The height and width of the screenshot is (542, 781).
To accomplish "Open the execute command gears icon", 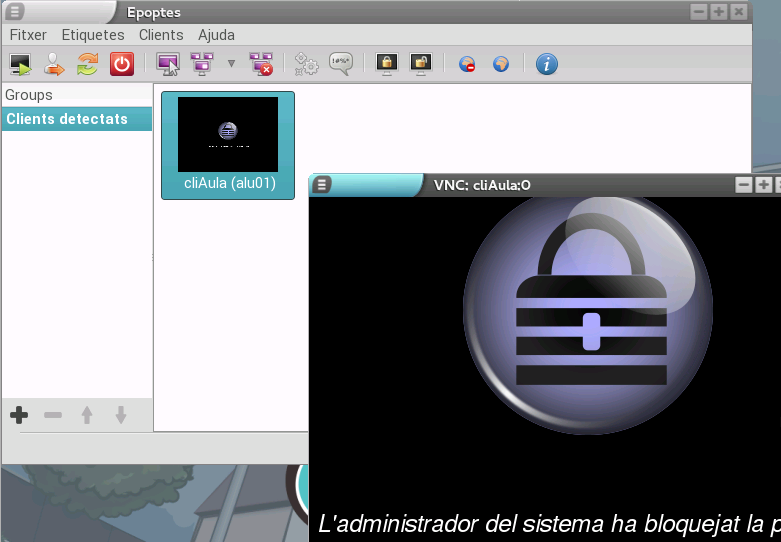I will [x=306, y=64].
